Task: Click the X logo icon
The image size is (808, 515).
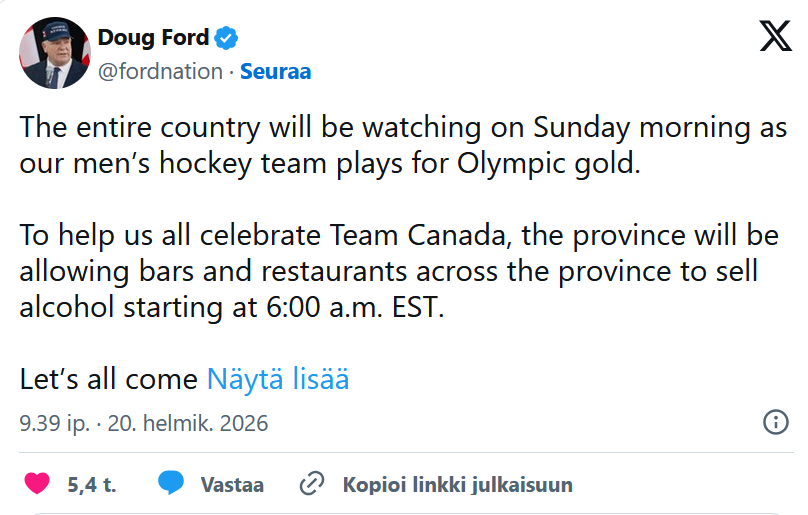Action: coord(775,37)
